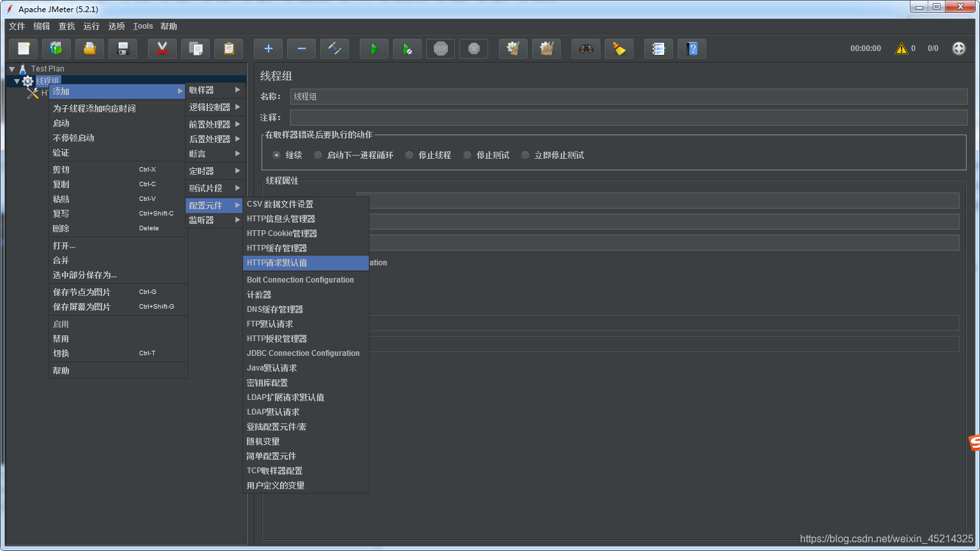Click the 名称 input field
This screenshot has height=551, width=980.
628,96
